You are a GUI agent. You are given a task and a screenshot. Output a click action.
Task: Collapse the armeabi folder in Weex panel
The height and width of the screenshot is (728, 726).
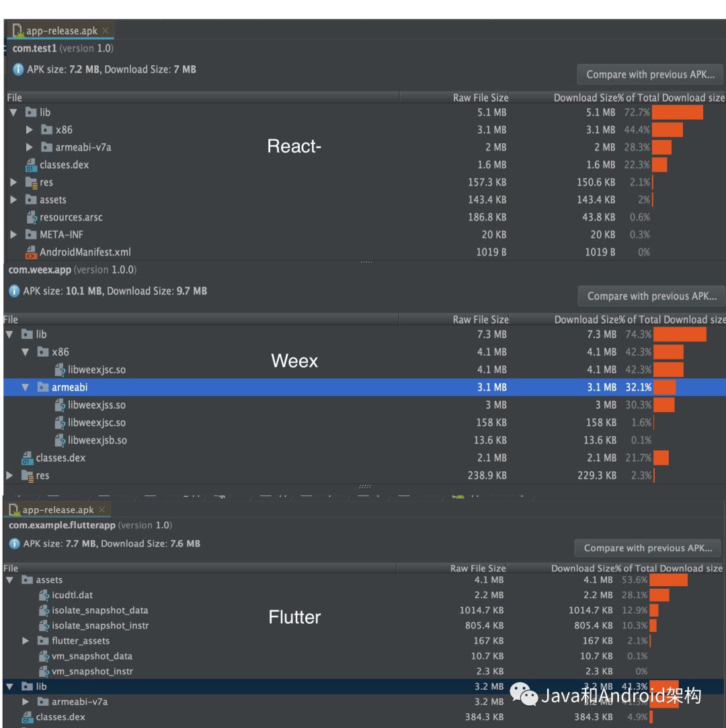point(26,387)
